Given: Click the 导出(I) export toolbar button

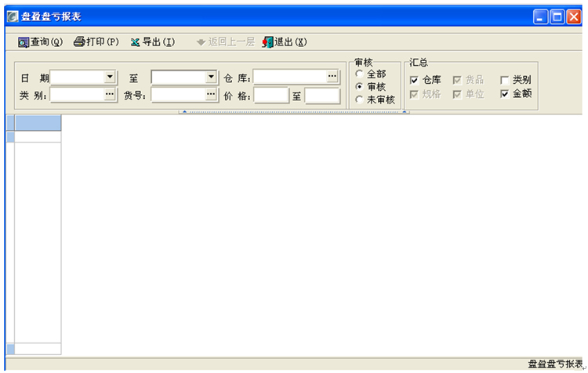Looking at the screenshot, I should tap(153, 42).
